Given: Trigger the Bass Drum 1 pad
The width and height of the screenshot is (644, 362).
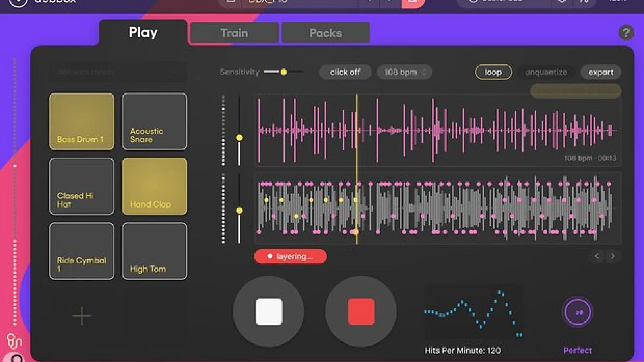Looking at the screenshot, I should tap(82, 121).
